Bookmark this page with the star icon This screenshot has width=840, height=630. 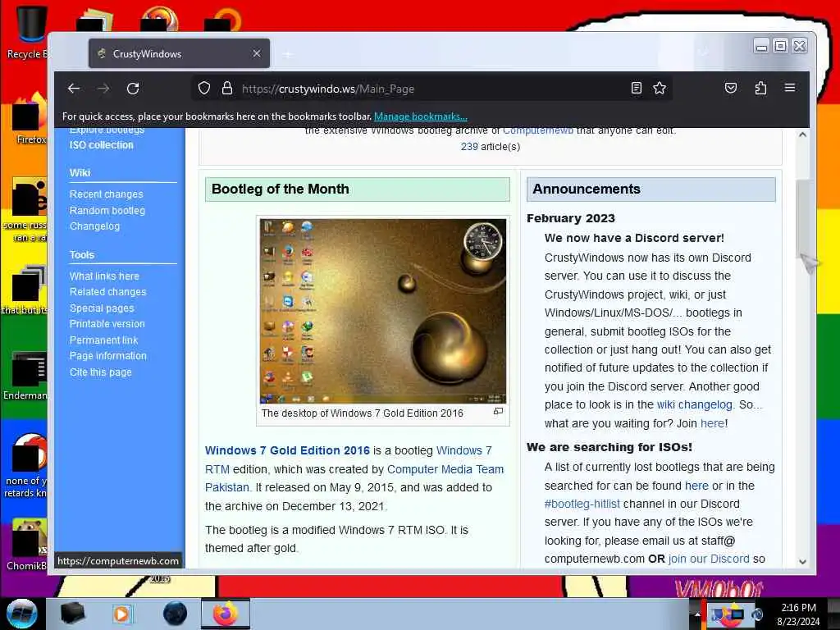pyautogui.click(x=660, y=88)
